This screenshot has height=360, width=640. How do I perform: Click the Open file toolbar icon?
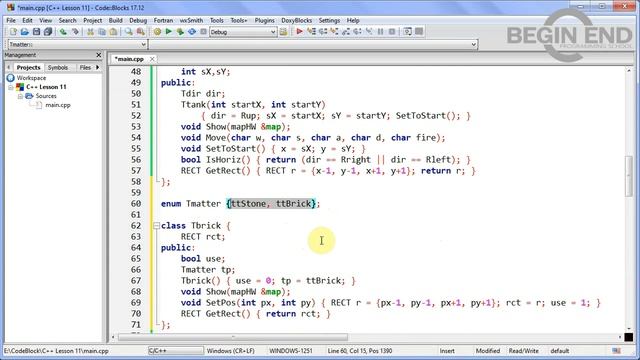click(x=24, y=32)
